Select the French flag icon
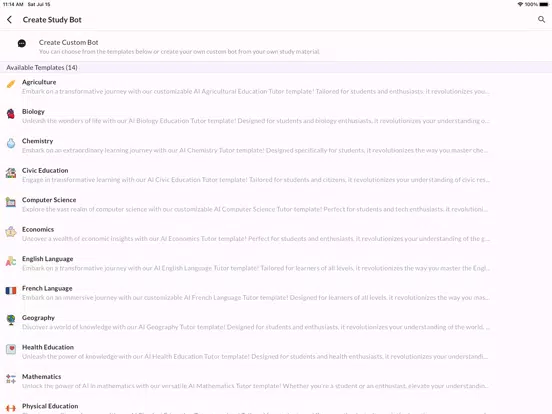This screenshot has width=552, height=414. [x=11, y=291]
